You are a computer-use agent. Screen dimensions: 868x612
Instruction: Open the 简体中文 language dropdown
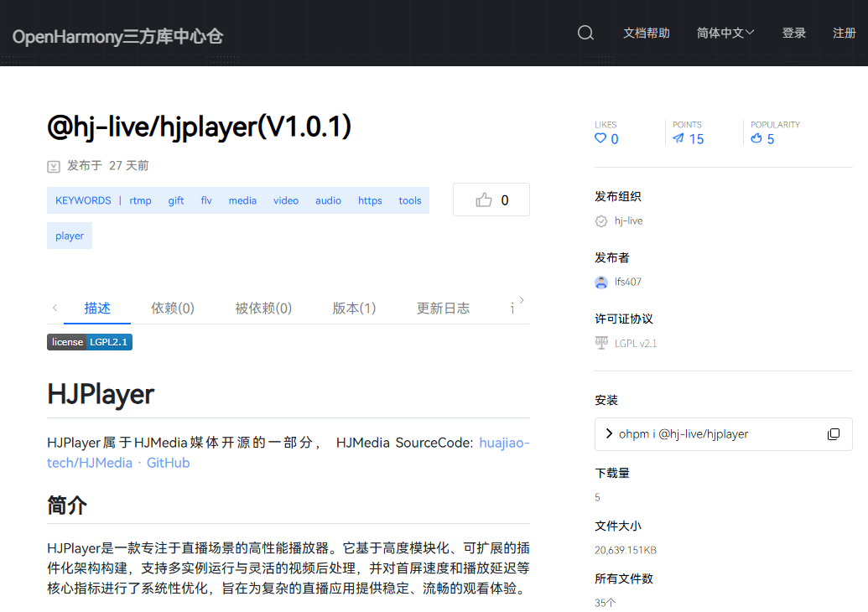pyautogui.click(x=725, y=33)
